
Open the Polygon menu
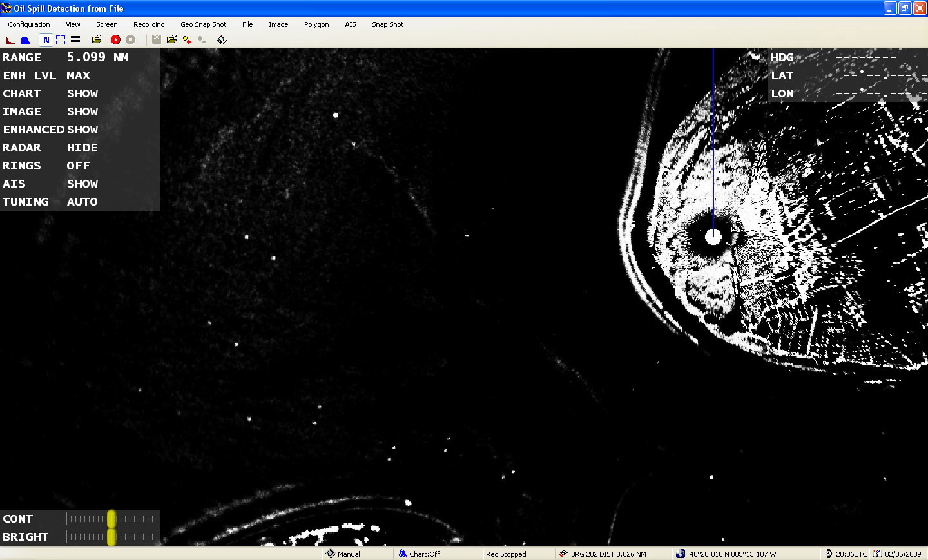316,24
